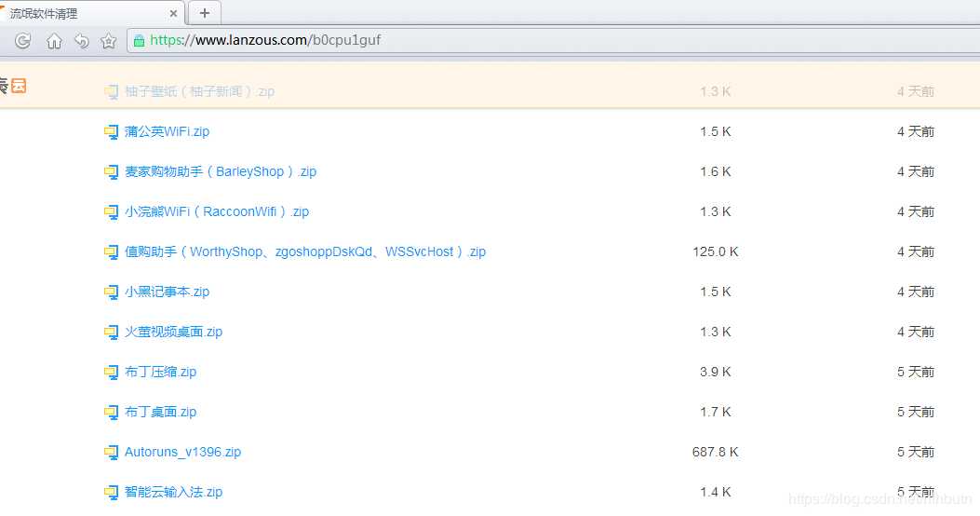
Task: Click file icon beside 小黑记事本.zip
Action: pyautogui.click(x=112, y=292)
